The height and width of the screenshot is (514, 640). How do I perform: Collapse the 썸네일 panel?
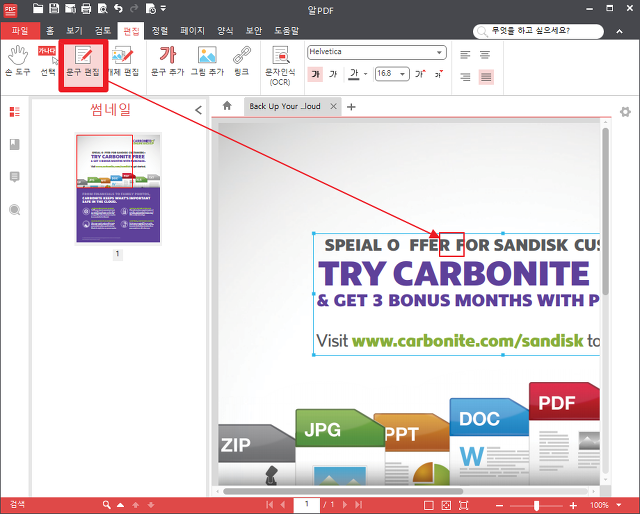(198, 110)
